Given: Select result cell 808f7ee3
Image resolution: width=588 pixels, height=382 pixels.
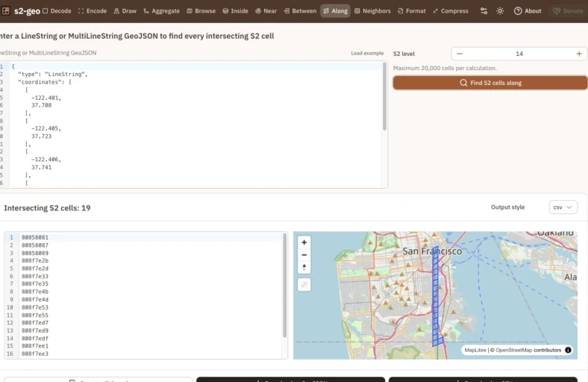Looking at the screenshot, I should (35, 354).
